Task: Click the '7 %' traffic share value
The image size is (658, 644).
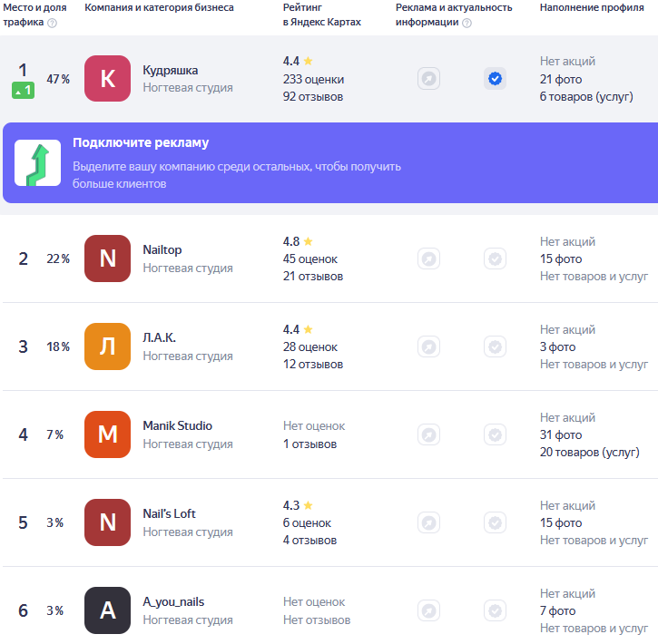Action: click(x=54, y=435)
